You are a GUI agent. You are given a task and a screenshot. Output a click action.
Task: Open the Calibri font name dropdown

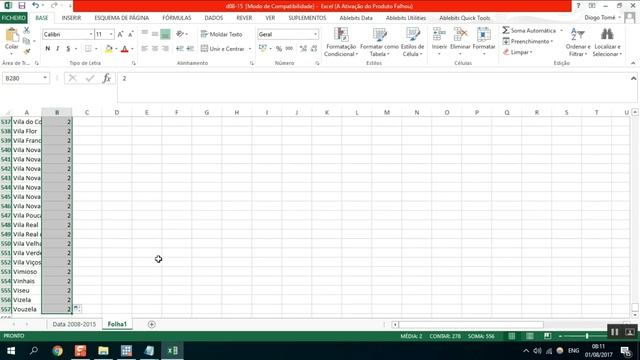pos(91,34)
